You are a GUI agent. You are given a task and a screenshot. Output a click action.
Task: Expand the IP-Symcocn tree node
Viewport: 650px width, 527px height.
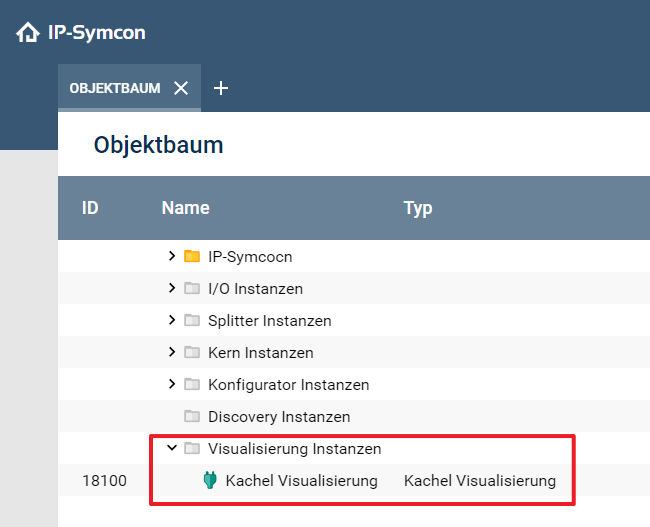point(172,257)
